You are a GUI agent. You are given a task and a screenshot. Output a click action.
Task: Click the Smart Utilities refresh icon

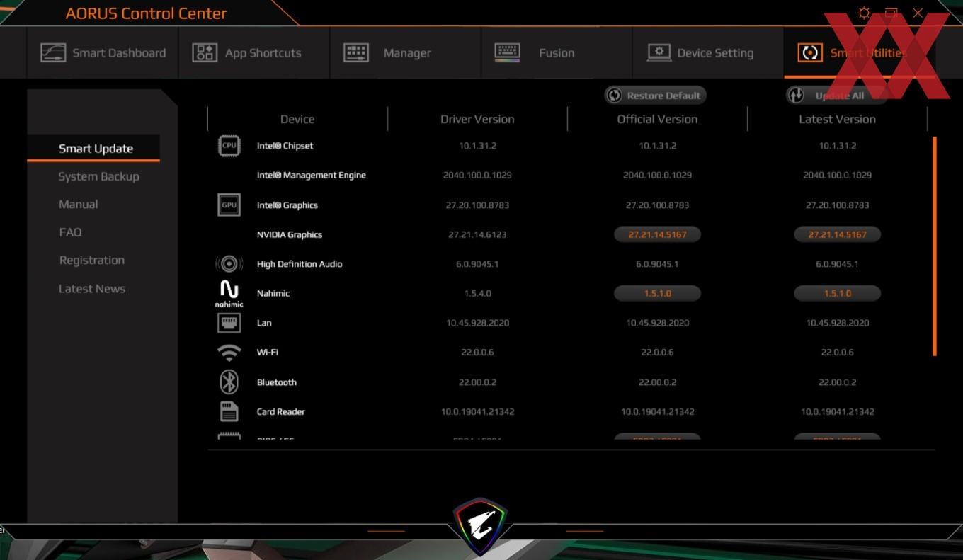pyautogui.click(x=810, y=53)
